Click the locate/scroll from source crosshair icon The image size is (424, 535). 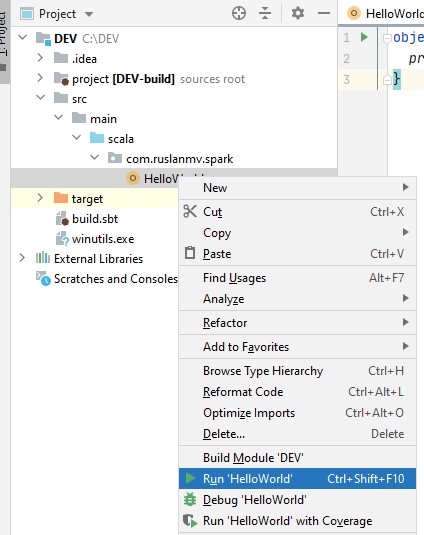coord(239,14)
